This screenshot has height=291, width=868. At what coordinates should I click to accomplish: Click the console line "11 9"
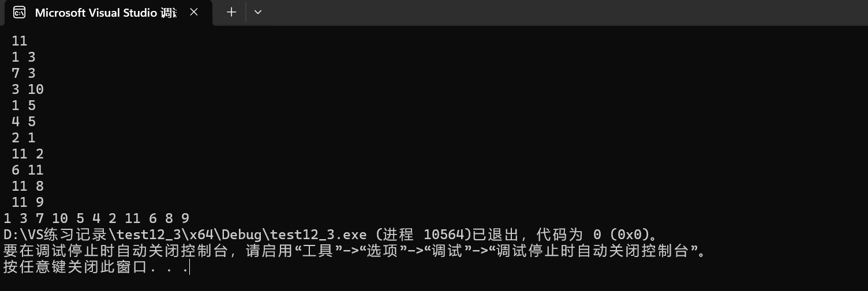click(x=27, y=202)
